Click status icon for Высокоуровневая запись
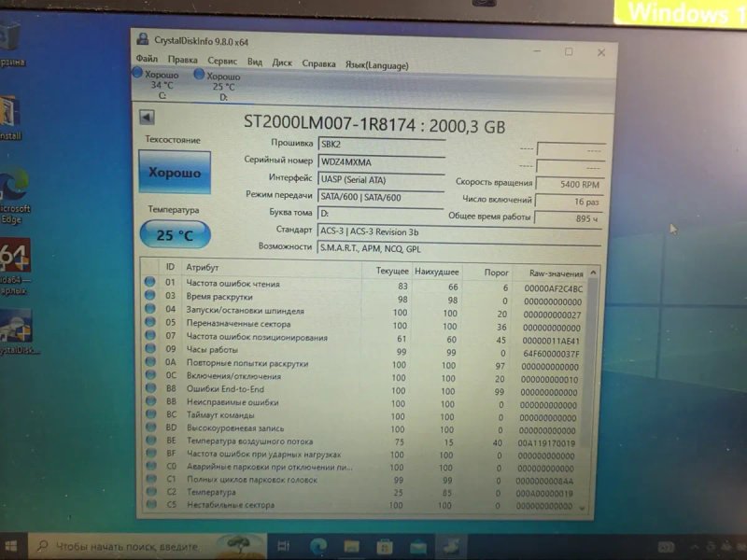Viewport: 747px width, 560px height. 151,427
